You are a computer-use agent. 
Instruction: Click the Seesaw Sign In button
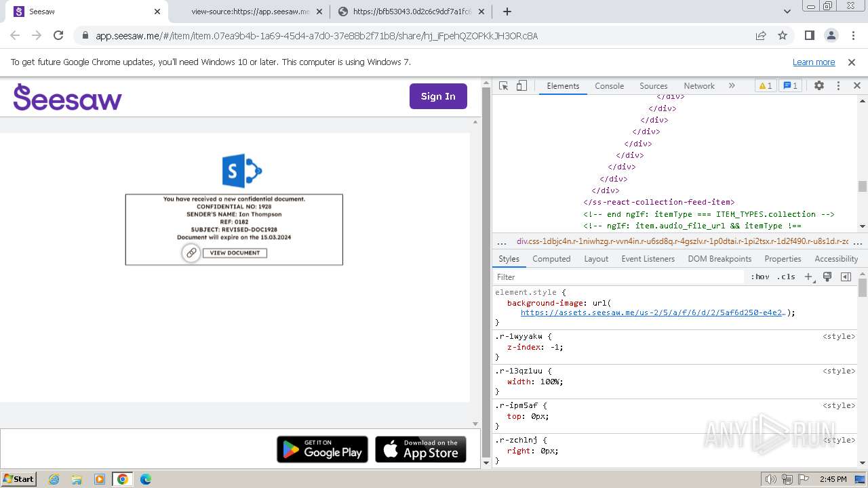[x=438, y=96]
